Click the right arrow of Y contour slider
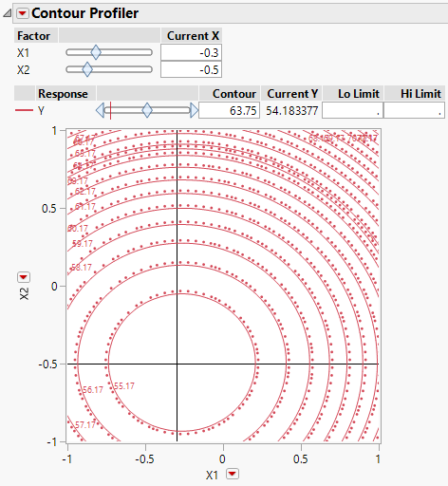This screenshot has width=448, height=486. coord(195,110)
